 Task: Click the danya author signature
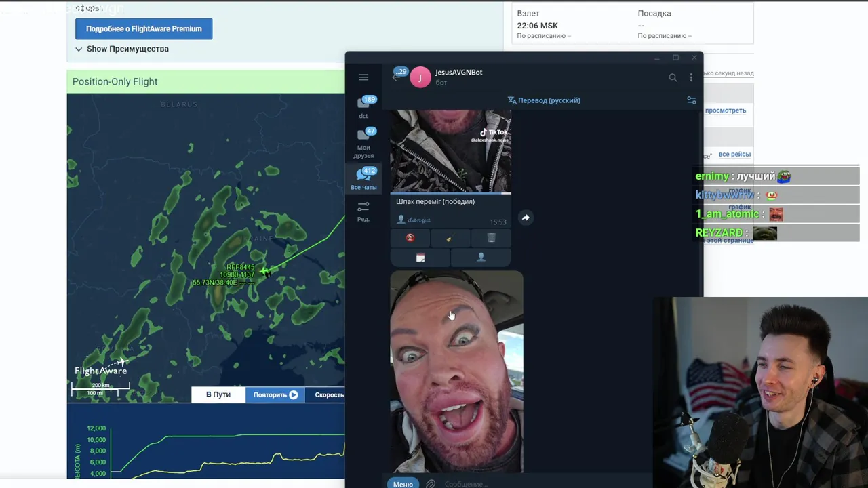pyautogui.click(x=414, y=220)
